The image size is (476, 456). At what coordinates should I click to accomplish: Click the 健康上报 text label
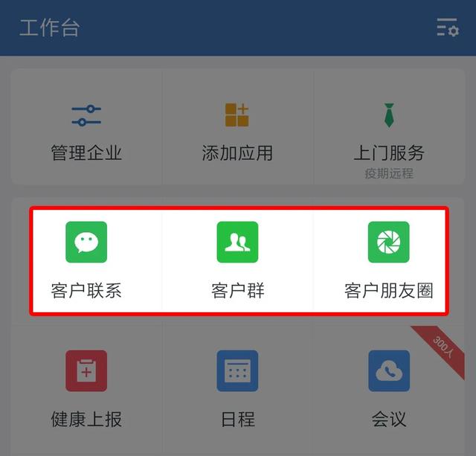86,420
